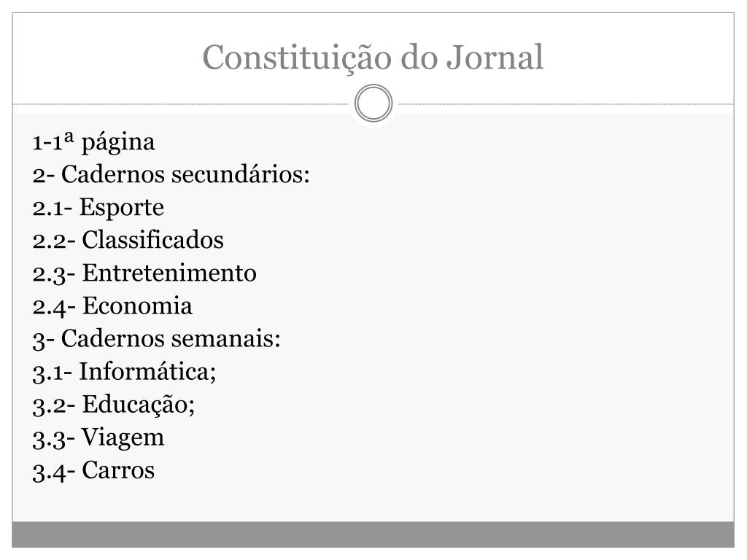Select the '3.3- Viagem' line
The width and height of the screenshot is (747, 560).
[98, 438]
